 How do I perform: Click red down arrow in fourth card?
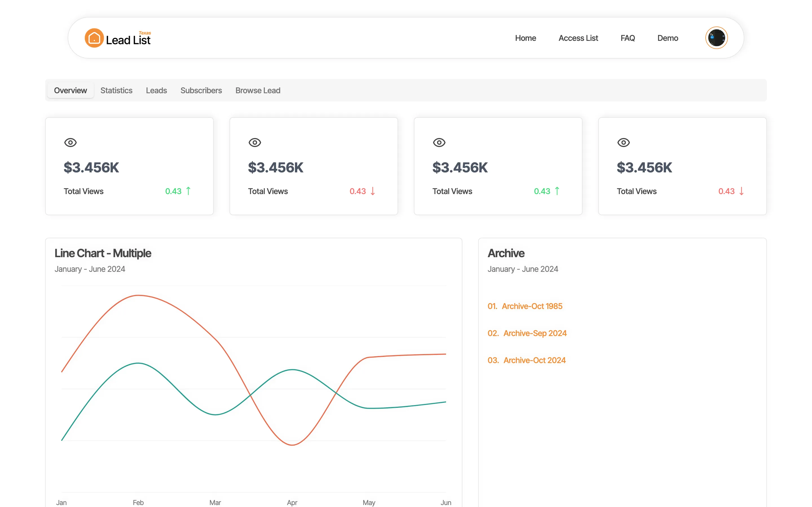(x=741, y=191)
